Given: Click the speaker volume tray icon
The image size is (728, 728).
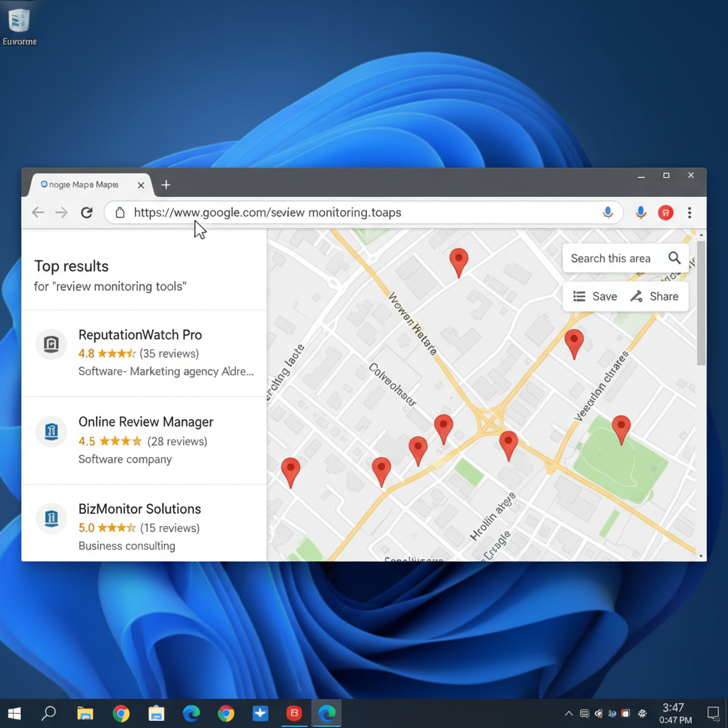Looking at the screenshot, I should (x=599, y=714).
